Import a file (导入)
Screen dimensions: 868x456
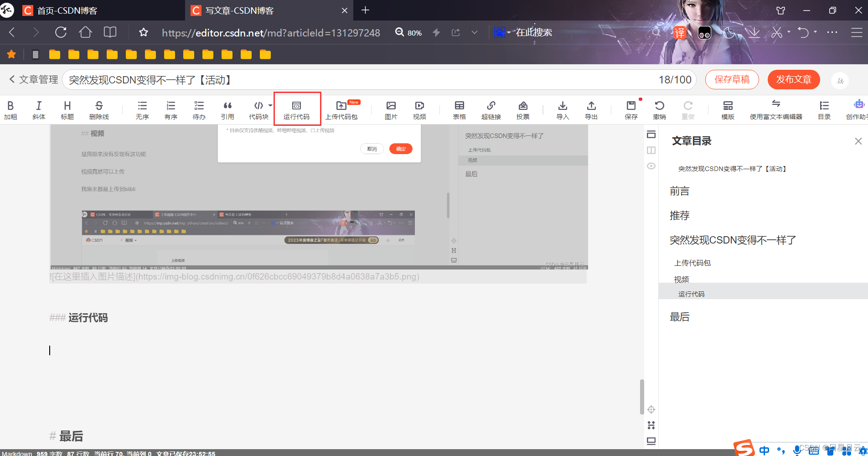tap(563, 110)
